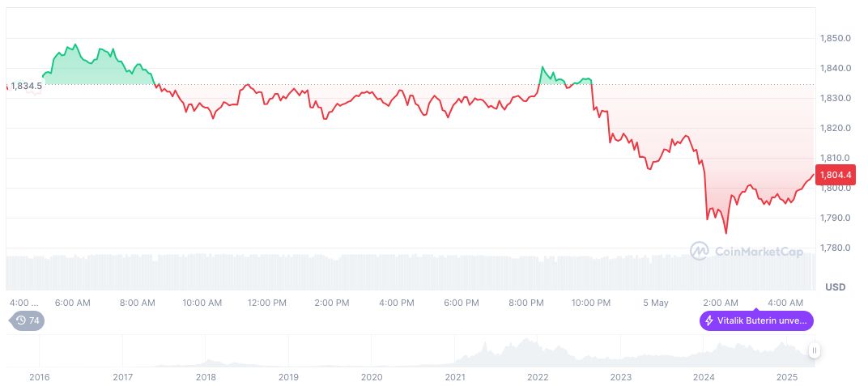Click 2020 on the range navigator
868x386 pixels.
(372, 377)
